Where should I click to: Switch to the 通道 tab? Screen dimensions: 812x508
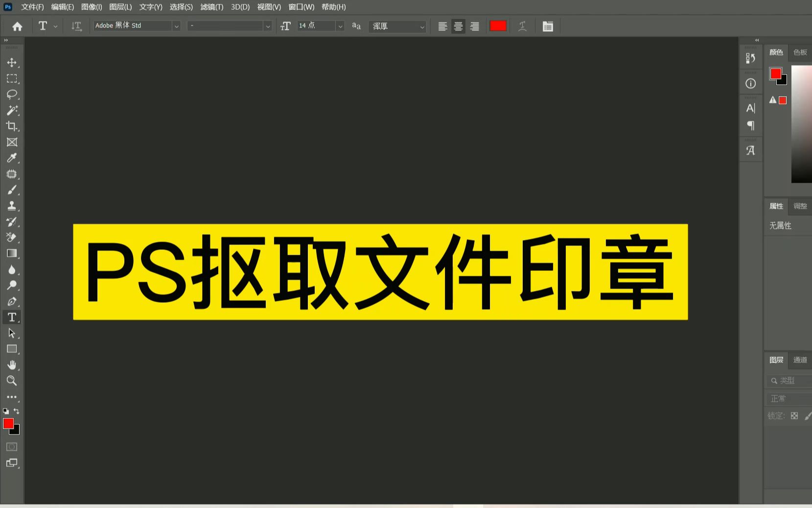[800, 360]
